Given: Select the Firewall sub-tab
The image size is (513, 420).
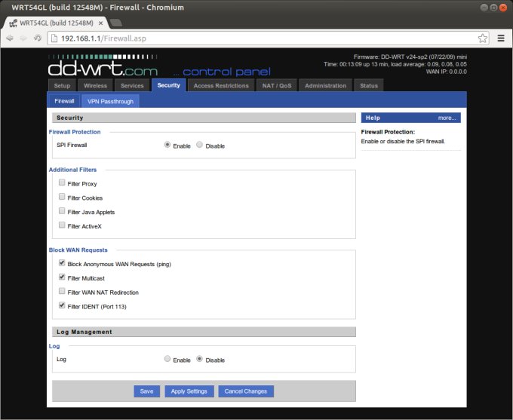Looking at the screenshot, I should pyautogui.click(x=64, y=101).
